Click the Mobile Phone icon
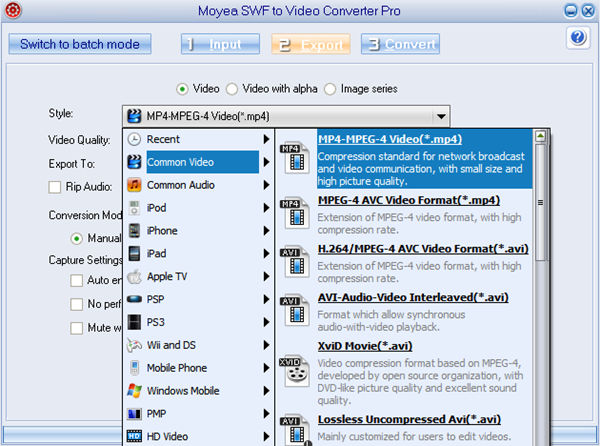The width and height of the screenshot is (600, 446). point(134,368)
